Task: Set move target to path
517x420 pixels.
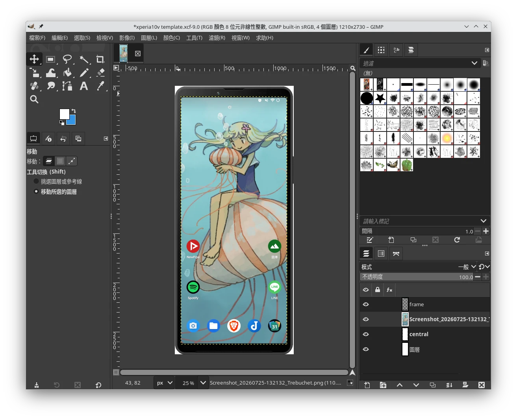Action: (72, 161)
